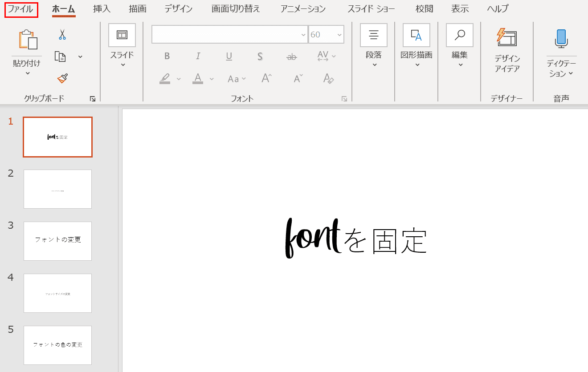Select slide 2 thumbnail
588x372 pixels.
[x=57, y=189]
